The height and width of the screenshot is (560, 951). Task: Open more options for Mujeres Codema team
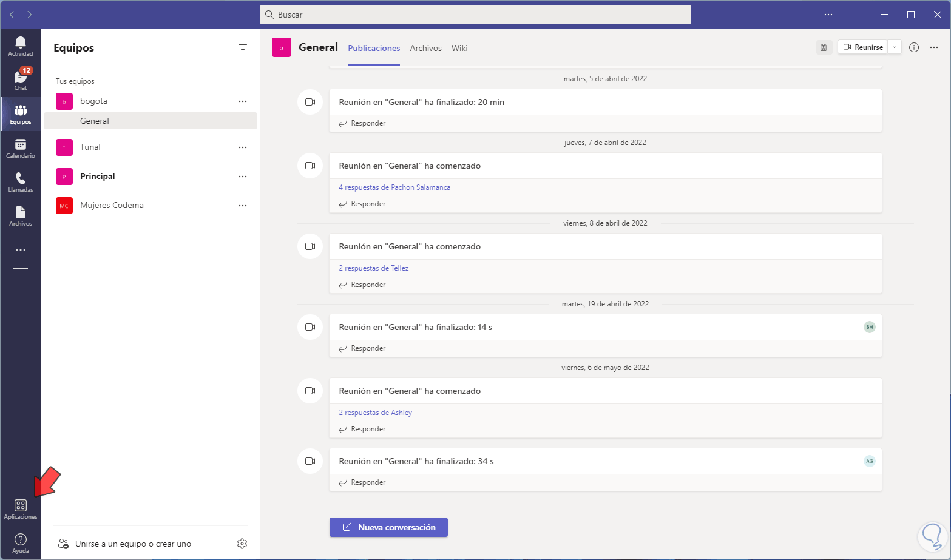click(x=243, y=206)
